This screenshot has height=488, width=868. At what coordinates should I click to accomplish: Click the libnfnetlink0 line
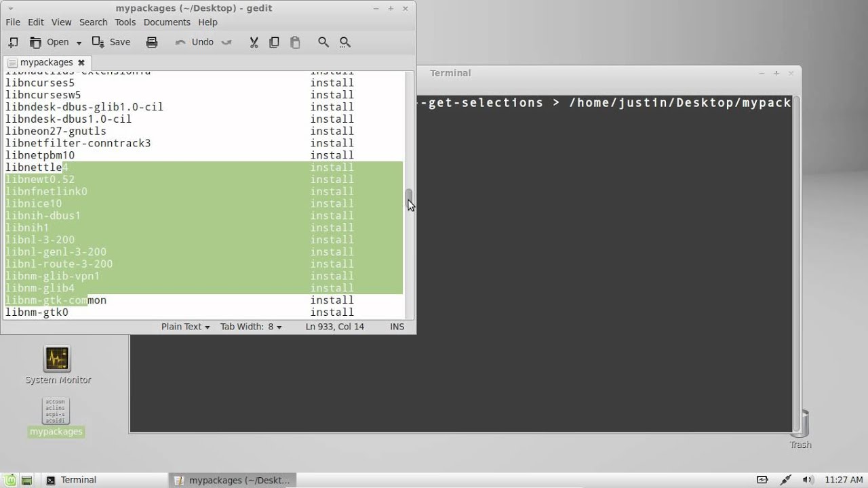click(203, 192)
